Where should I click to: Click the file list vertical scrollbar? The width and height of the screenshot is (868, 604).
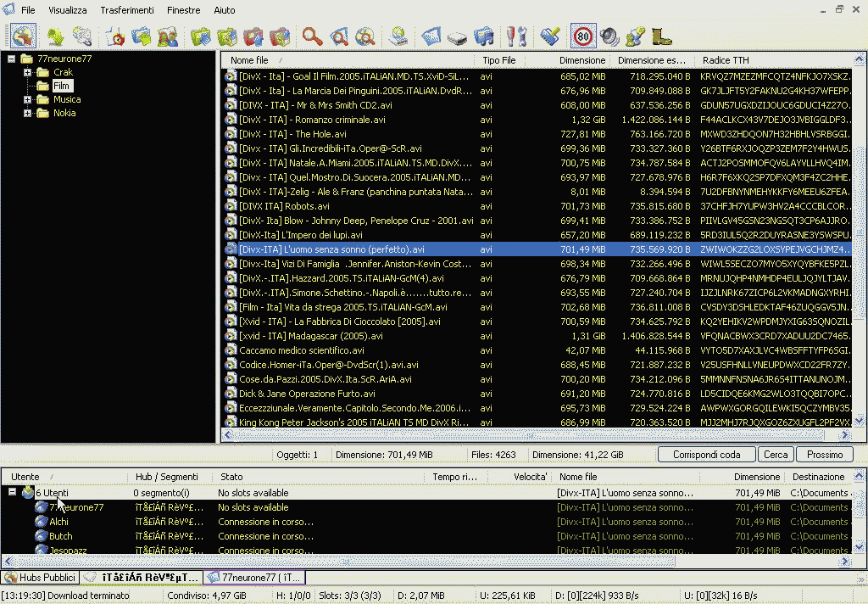pos(858,254)
